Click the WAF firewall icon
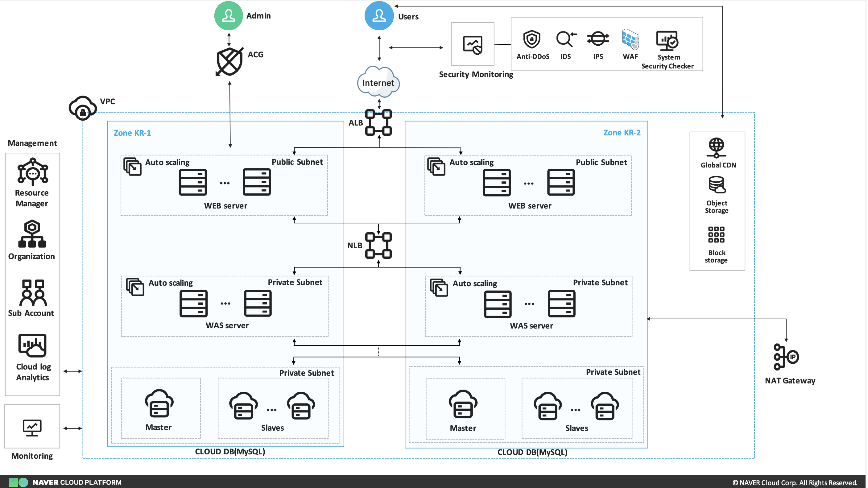This screenshot has width=868, height=488. tap(630, 40)
